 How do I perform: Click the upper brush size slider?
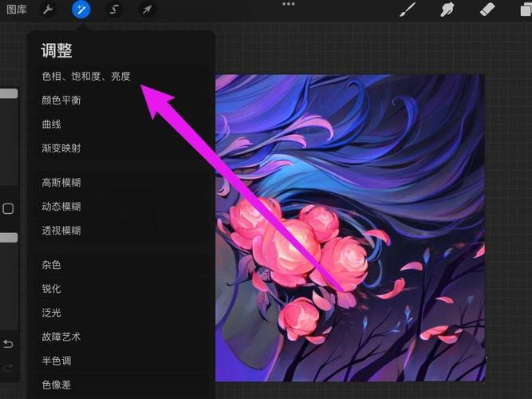(8, 93)
